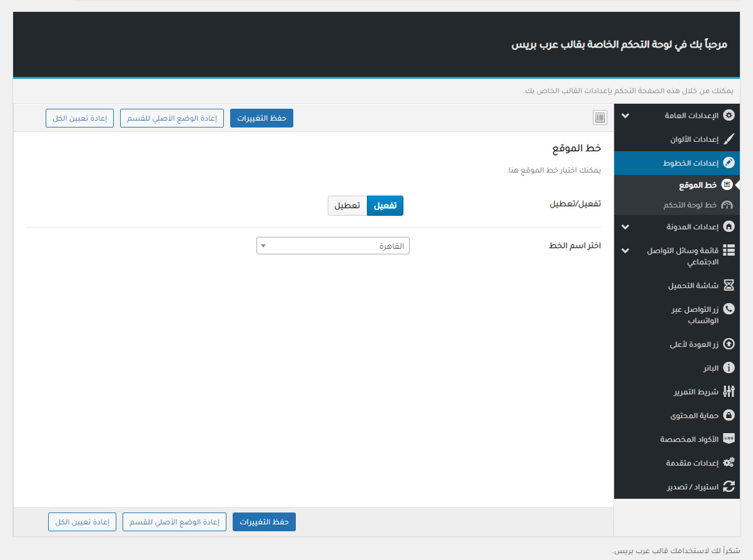The width and height of the screenshot is (753, 560).
Task: Click the WhatsApp contact button phone icon
Action: point(728,309)
